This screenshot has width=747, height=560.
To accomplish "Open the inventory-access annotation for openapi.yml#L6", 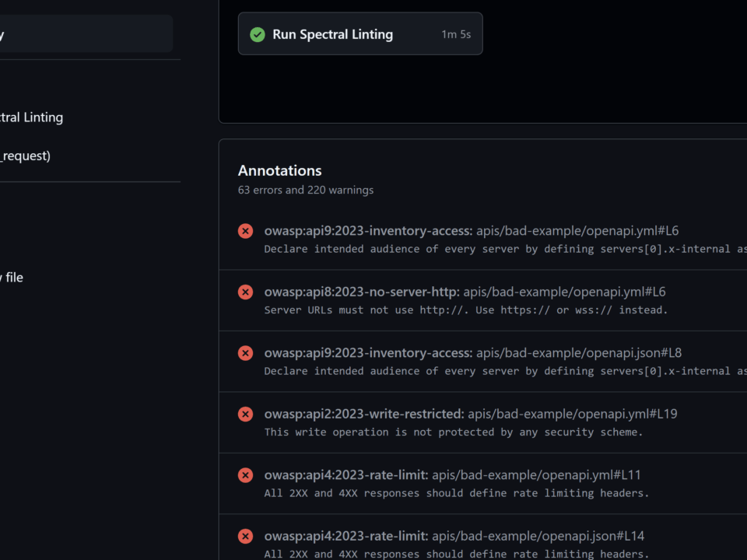I will 472,231.
